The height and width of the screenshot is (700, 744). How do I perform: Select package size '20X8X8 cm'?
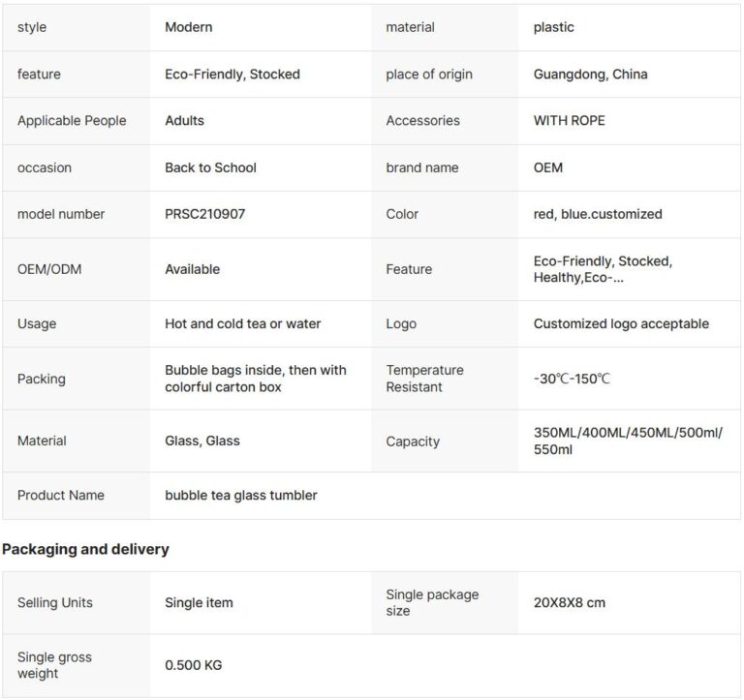570,603
